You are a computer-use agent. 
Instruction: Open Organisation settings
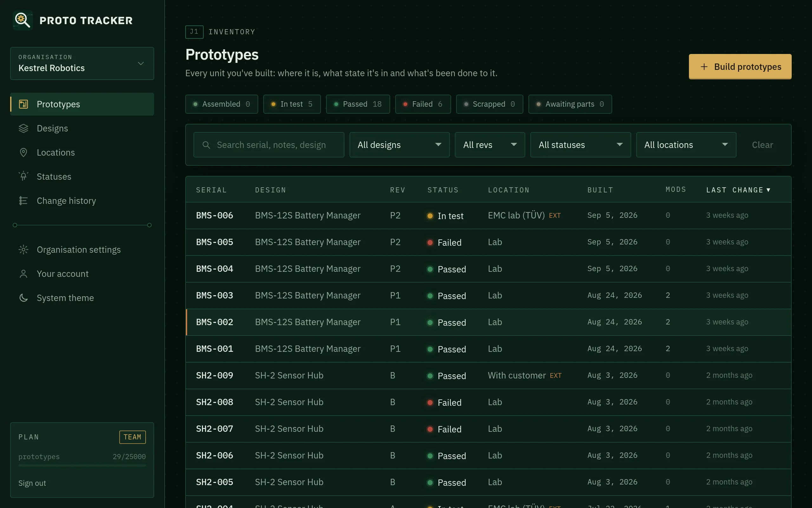[82, 250]
